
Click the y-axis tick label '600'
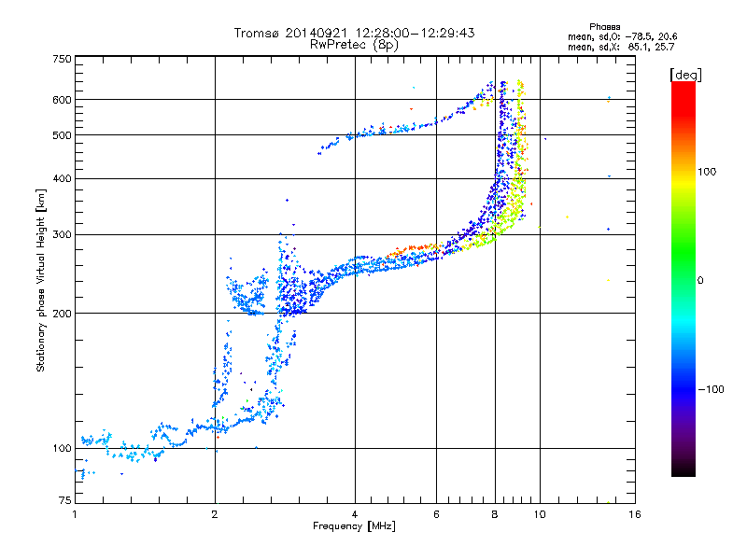(62, 100)
